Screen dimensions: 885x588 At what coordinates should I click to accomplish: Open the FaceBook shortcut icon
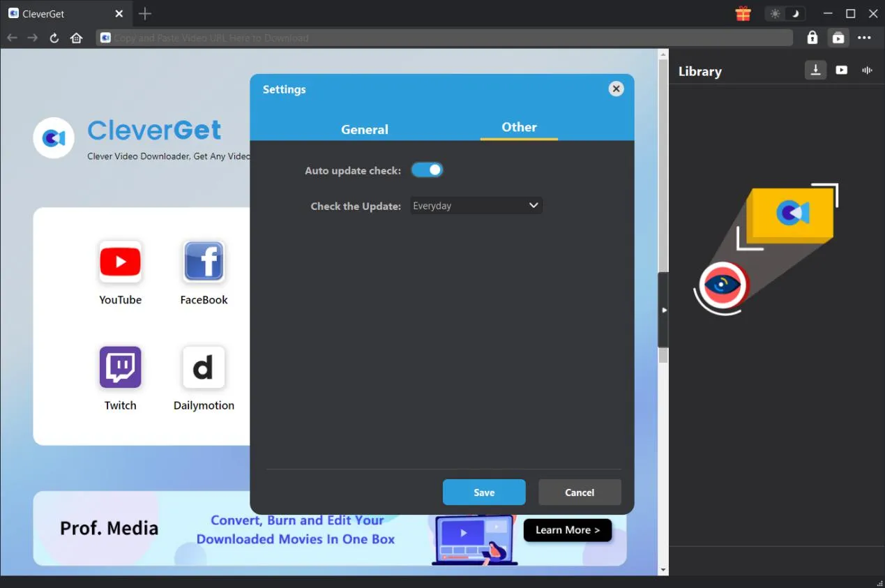point(204,262)
